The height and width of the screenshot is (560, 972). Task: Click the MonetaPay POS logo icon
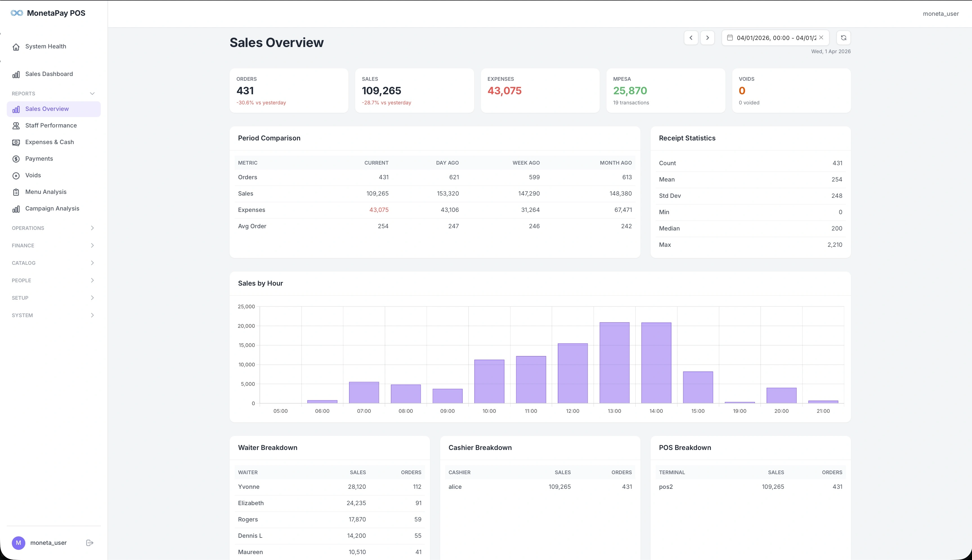click(17, 13)
